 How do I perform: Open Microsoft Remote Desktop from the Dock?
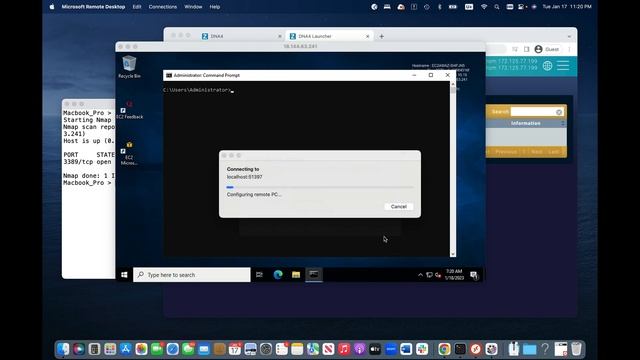coord(476,349)
